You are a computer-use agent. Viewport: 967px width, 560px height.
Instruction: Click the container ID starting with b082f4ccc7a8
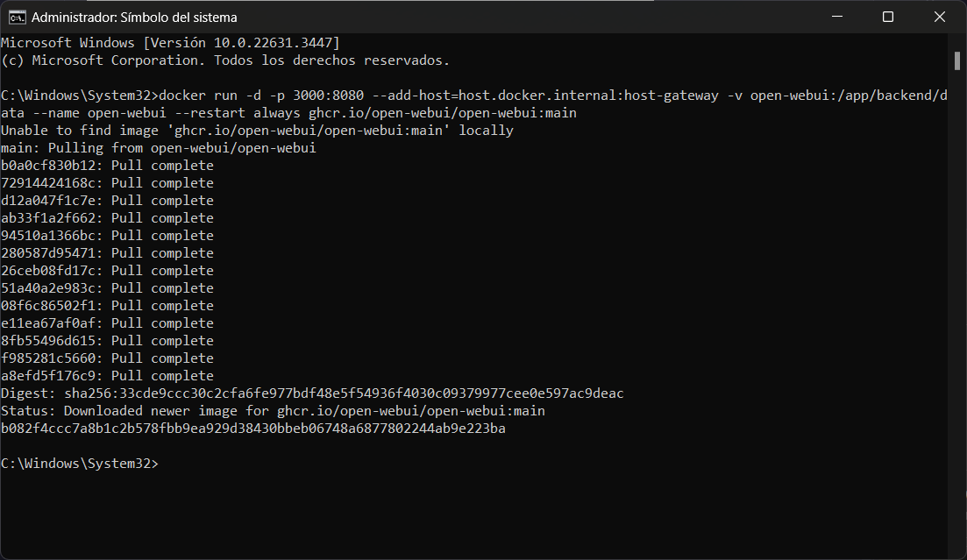coord(253,429)
